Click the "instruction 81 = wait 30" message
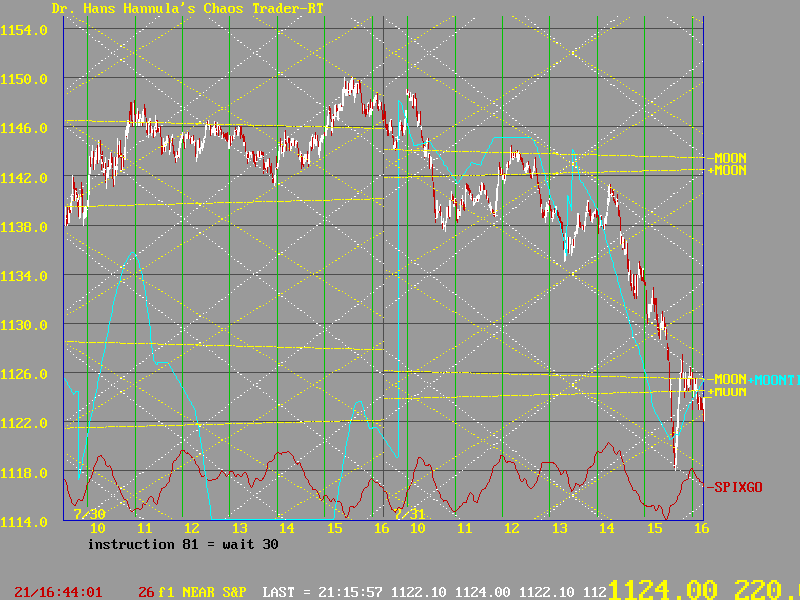 [x=183, y=544]
